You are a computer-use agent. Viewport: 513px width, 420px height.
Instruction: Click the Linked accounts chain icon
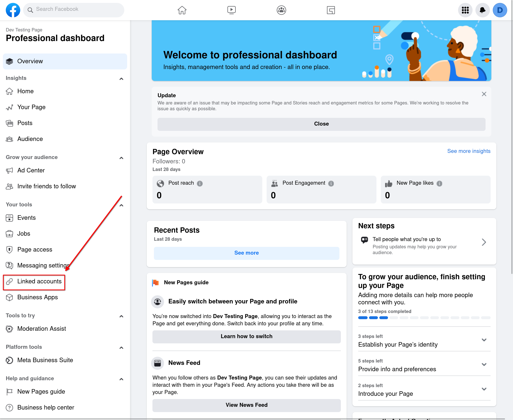click(9, 281)
